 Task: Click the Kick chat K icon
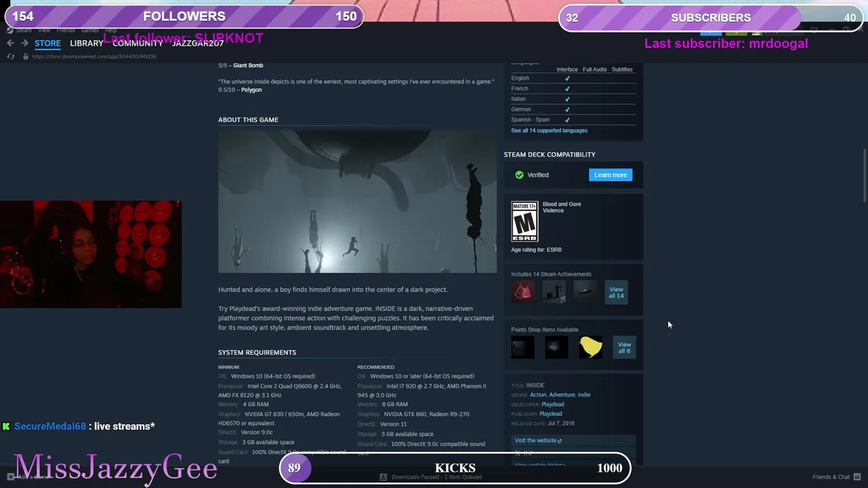6,426
